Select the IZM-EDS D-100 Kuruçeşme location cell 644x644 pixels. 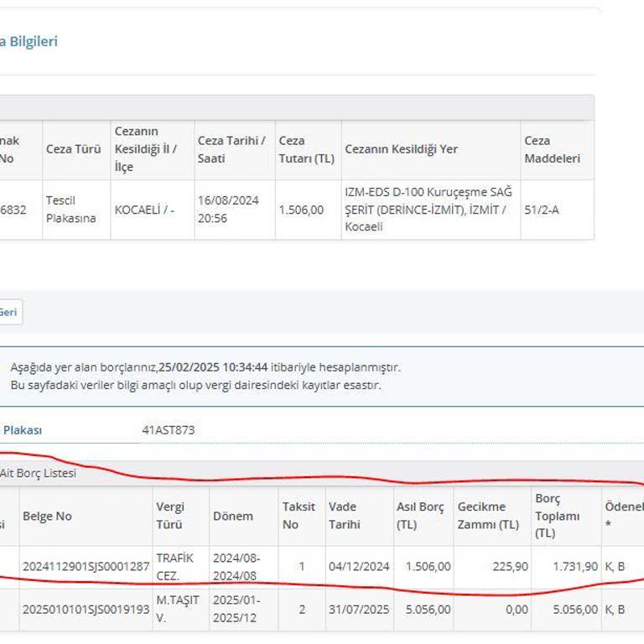coord(428,210)
